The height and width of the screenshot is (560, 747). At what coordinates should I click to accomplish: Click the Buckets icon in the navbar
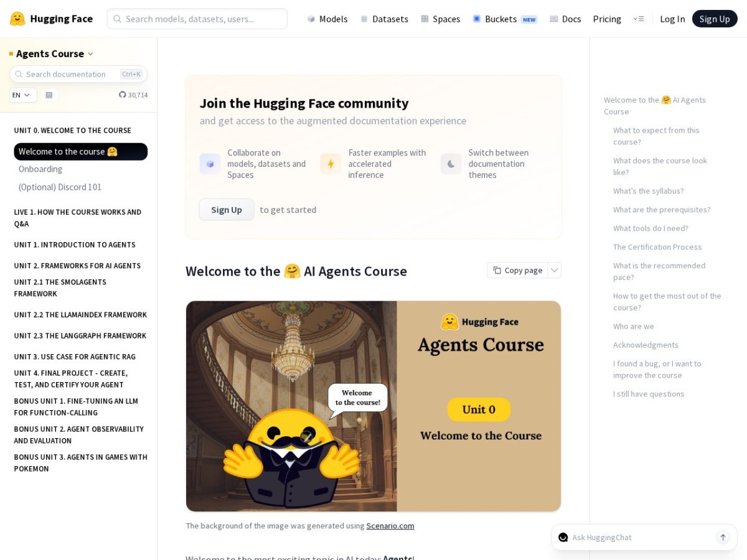(x=477, y=19)
